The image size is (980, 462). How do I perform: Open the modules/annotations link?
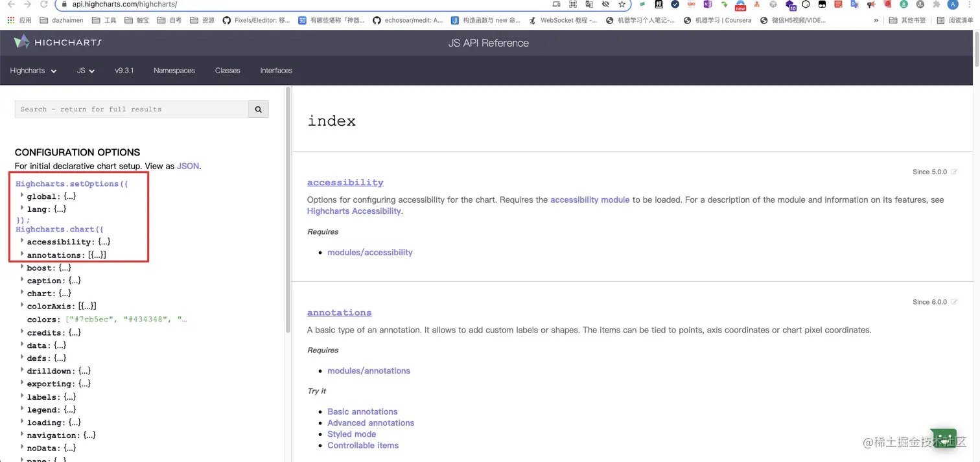tap(369, 371)
